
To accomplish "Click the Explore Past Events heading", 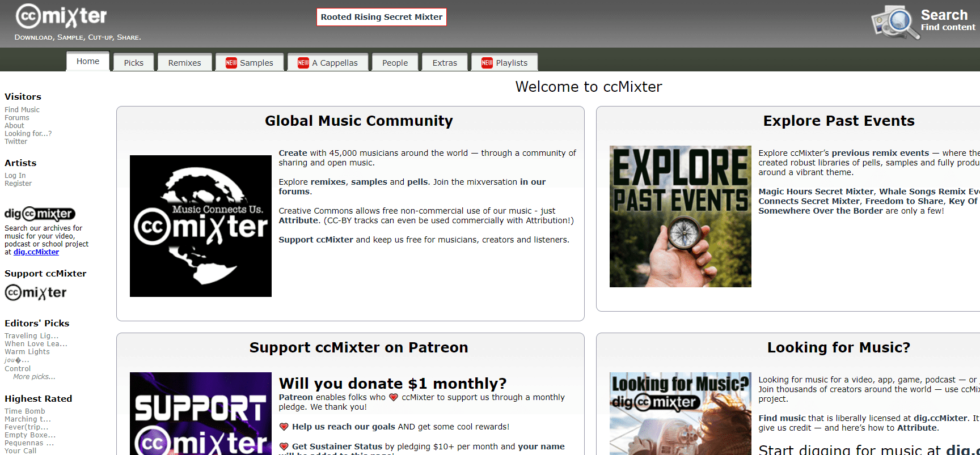I will [x=839, y=121].
